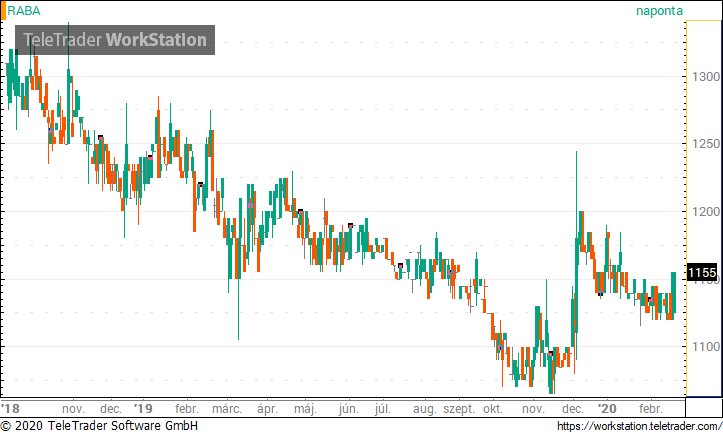Click the 'szept.' month label
The image size is (723, 435).
coord(459,409)
